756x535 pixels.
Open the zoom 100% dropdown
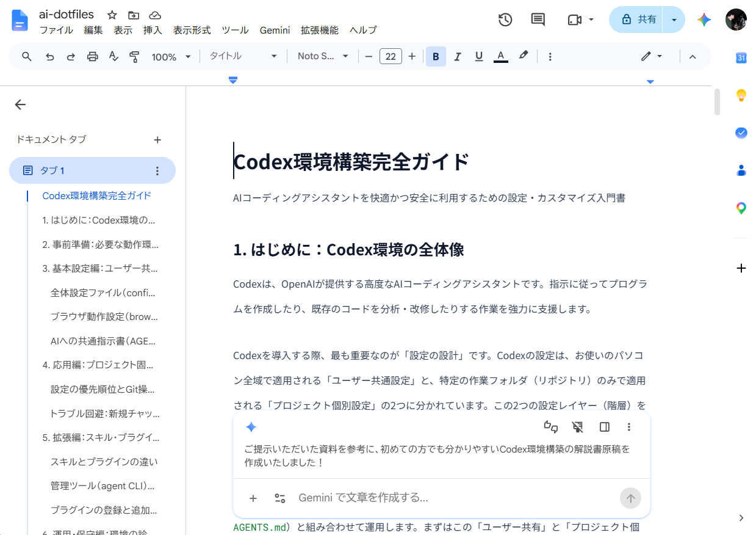[x=171, y=56]
